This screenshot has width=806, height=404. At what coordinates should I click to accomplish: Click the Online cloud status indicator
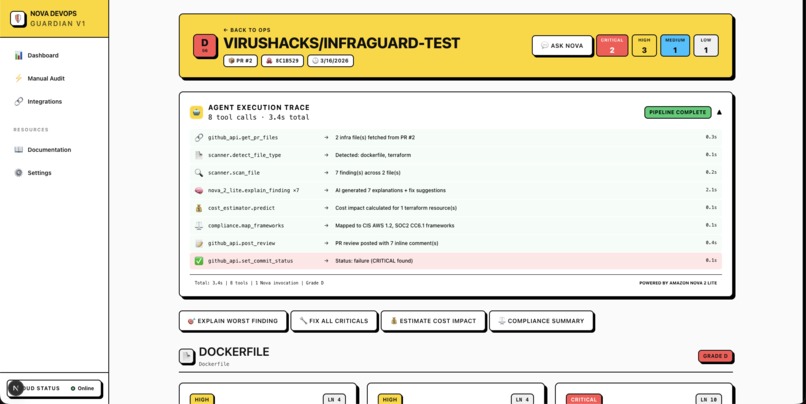tap(82, 388)
